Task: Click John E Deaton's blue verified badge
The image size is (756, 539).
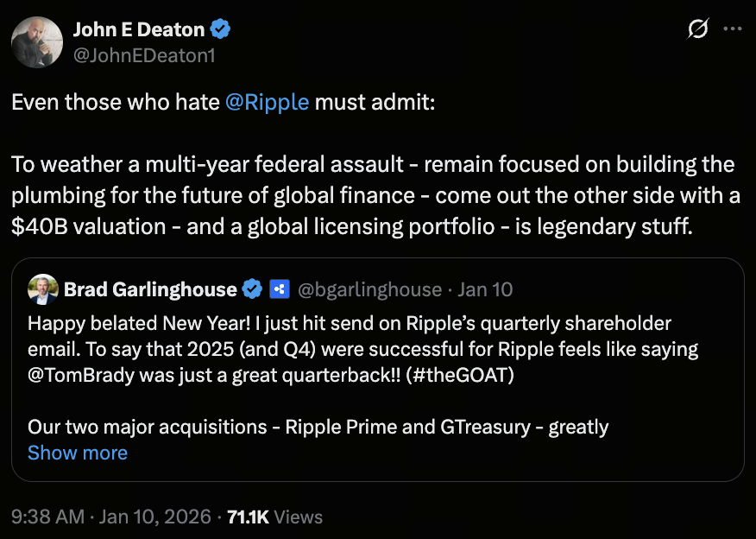Action: click(x=221, y=29)
